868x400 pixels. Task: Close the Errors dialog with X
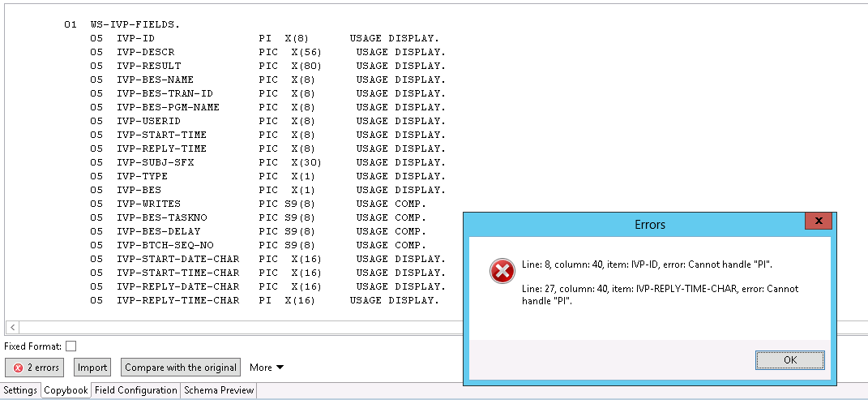point(819,221)
